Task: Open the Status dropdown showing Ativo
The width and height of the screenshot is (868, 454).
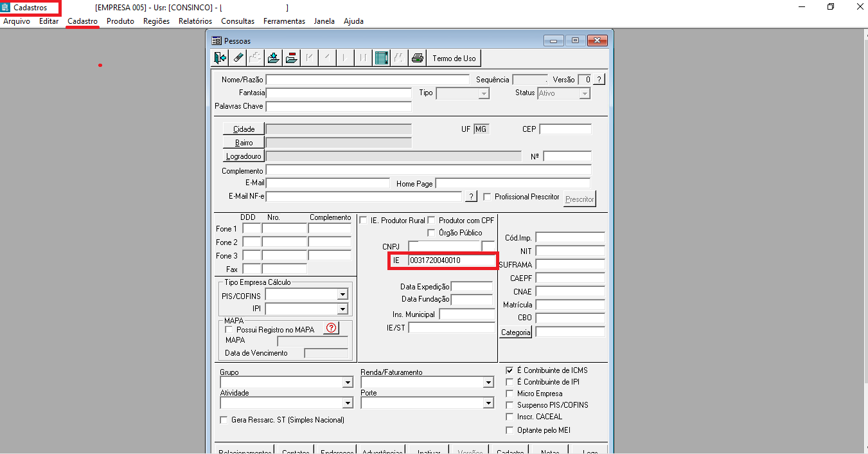Action: 585,94
